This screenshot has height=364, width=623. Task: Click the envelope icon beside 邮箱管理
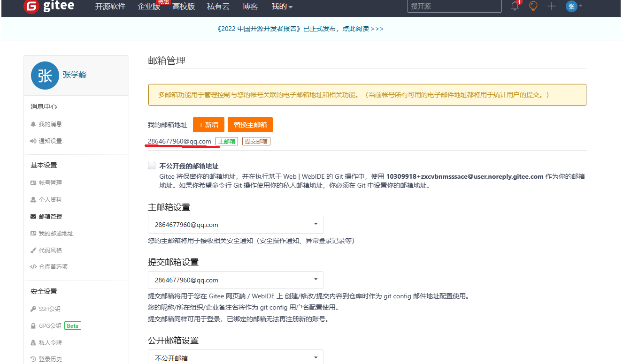pos(33,217)
